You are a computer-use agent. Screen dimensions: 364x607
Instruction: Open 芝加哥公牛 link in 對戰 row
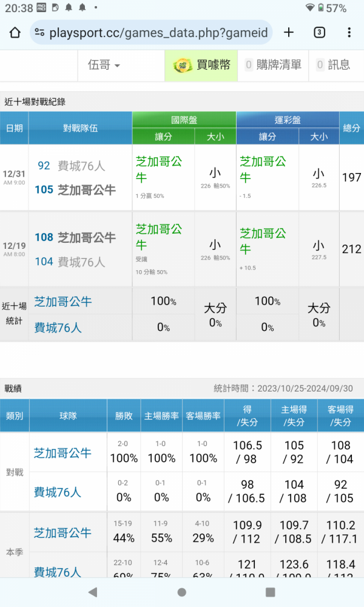(62, 453)
